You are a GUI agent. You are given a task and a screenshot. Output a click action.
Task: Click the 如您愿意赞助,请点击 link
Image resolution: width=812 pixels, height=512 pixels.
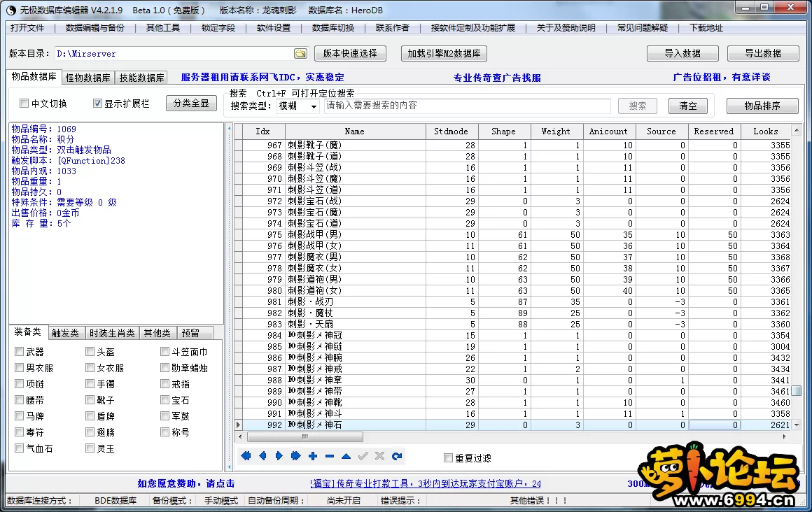pos(186,483)
